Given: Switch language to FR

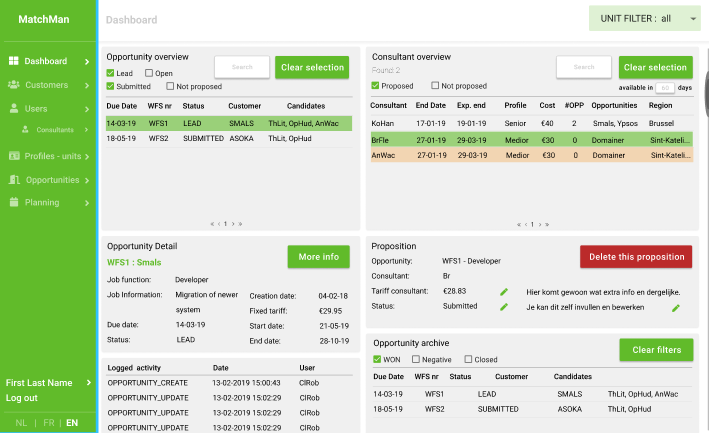Looking at the screenshot, I should 46,423.
